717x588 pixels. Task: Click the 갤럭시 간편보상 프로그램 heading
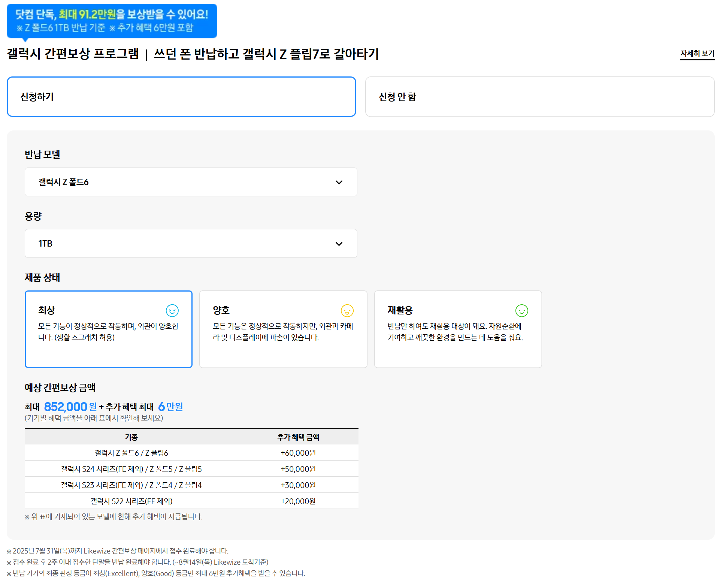73,54
